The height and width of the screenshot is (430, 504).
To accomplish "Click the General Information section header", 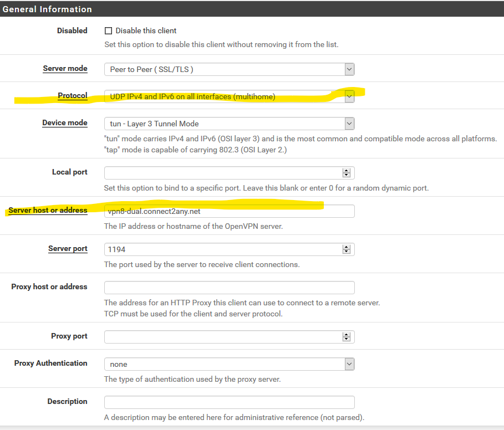I will tap(47, 9).
